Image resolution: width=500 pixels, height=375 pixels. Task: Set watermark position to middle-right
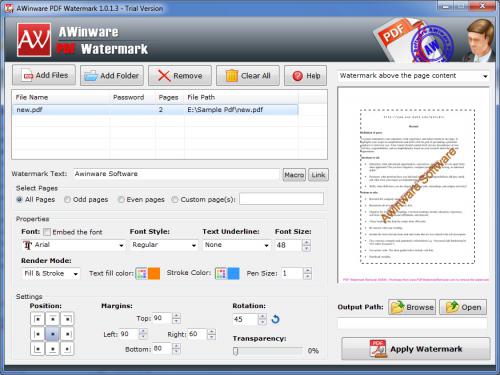point(67,334)
